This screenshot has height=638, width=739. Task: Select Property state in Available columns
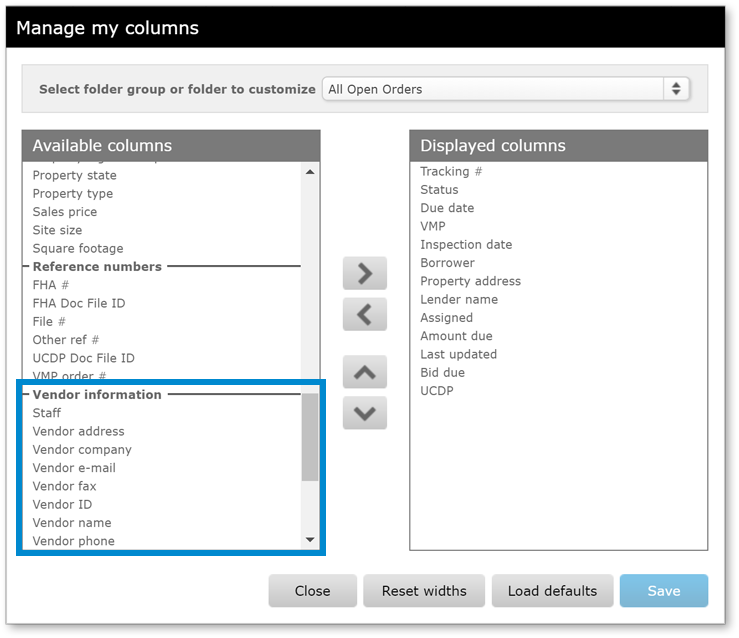click(x=74, y=175)
